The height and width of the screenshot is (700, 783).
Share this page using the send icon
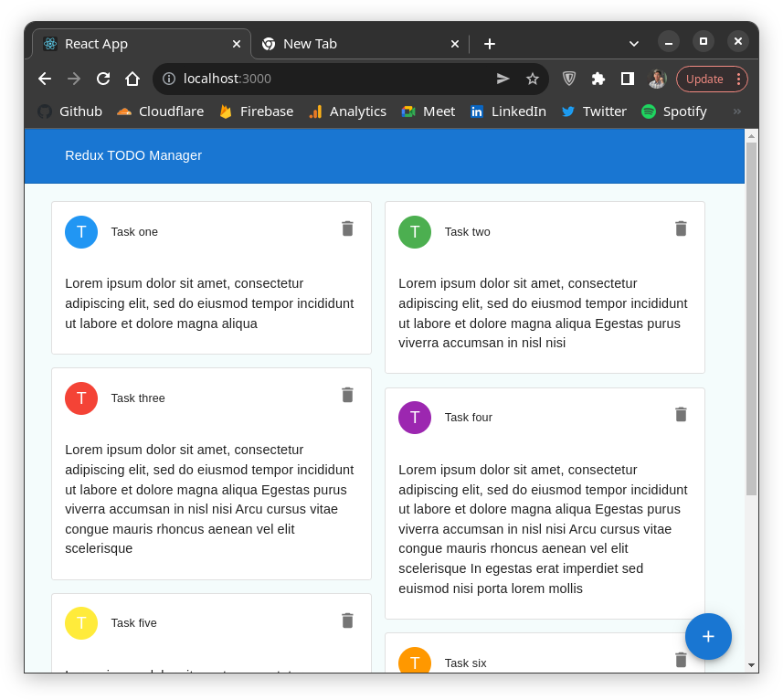coord(503,79)
